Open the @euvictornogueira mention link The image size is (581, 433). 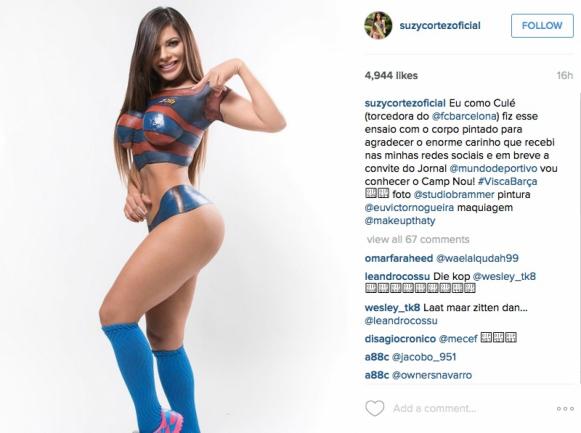click(409, 207)
